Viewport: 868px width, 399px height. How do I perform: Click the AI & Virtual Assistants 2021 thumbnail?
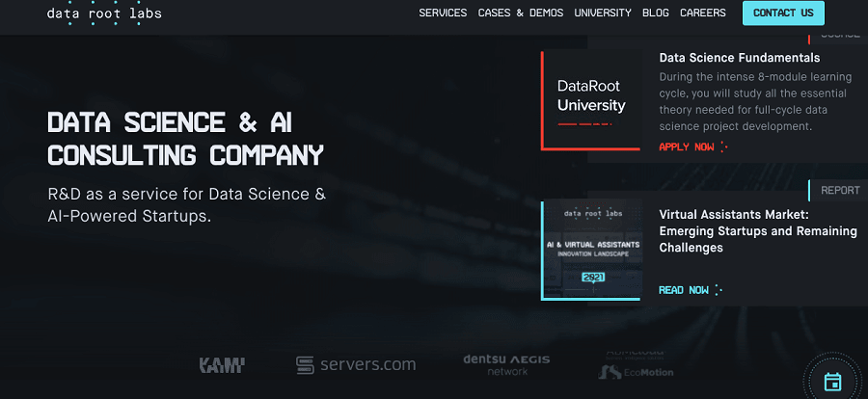[x=590, y=250]
